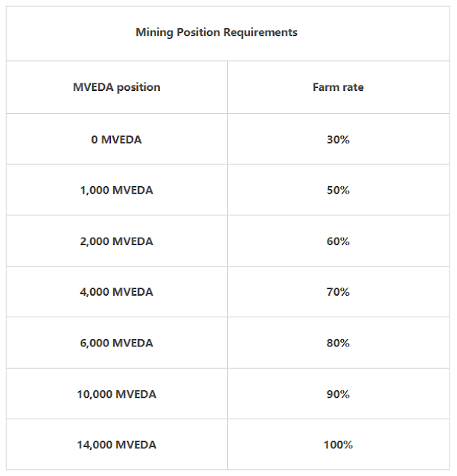Select the MVEDA position column header
Image resolution: width=457 pixels, height=476 pixels.
(x=116, y=87)
